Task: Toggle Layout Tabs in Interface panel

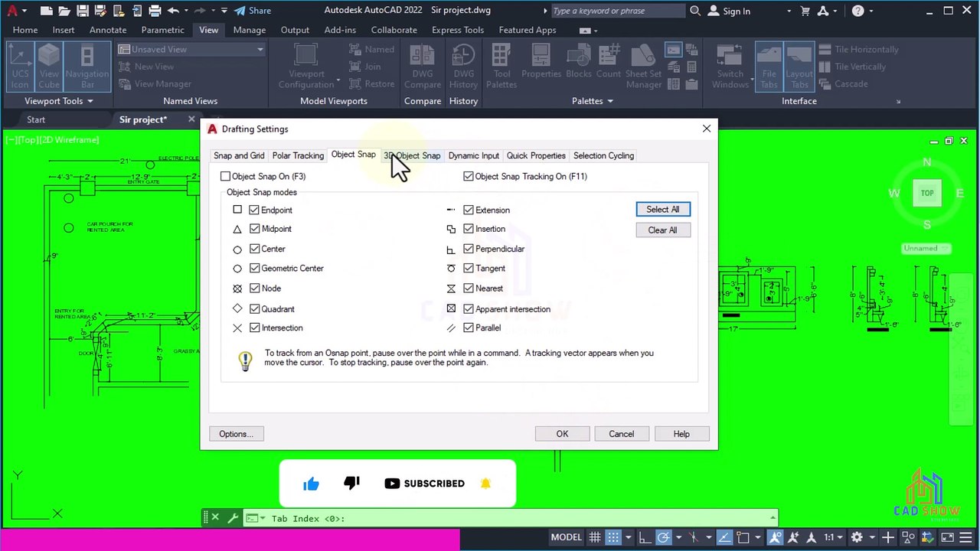Action: [799, 66]
